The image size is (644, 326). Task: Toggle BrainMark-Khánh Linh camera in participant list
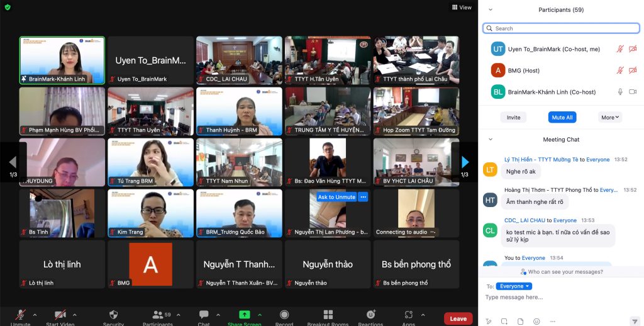pyautogui.click(x=633, y=92)
